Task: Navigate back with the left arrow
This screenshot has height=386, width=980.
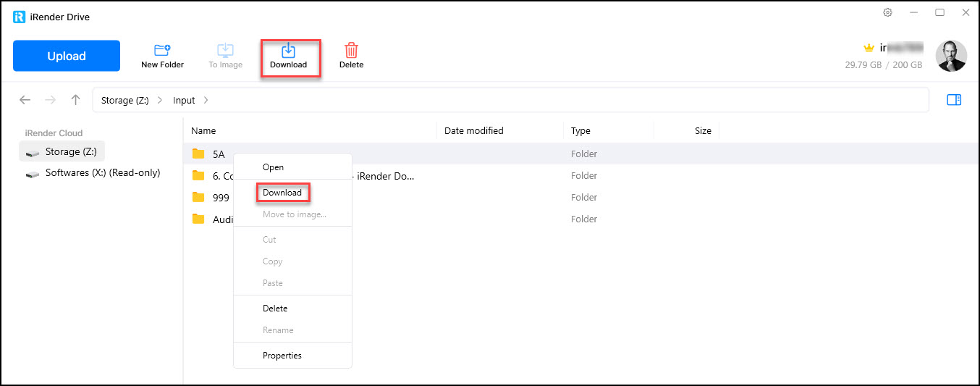Action: click(x=25, y=100)
